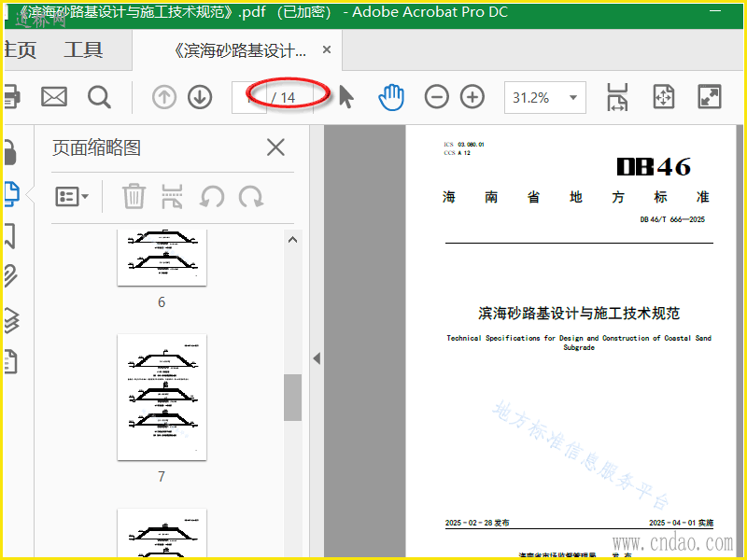Click the Delete pages trash icon
Image resolution: width=747 pixels, height=560 pixels.
[x=134, y=196]
